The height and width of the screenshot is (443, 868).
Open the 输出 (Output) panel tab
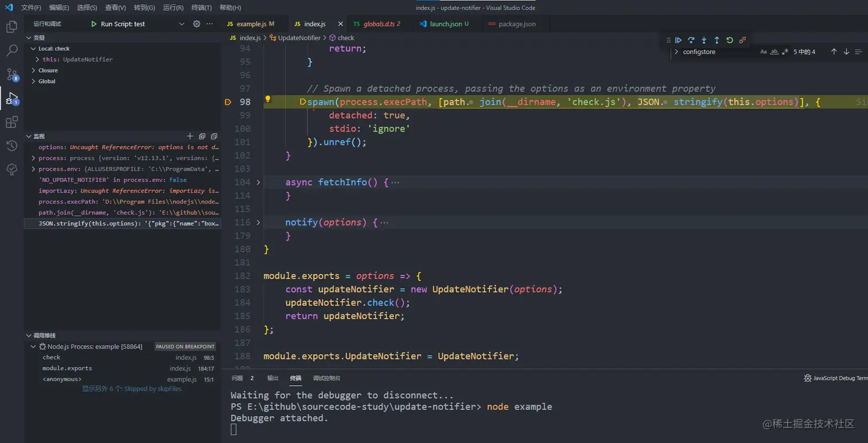click(273, 378)
